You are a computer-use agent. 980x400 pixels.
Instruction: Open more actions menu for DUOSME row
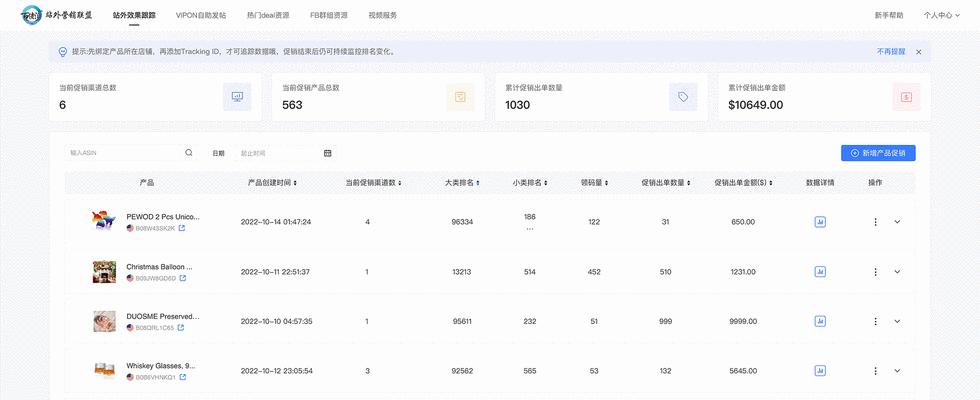pyautogui.click(x=876, y=321)
